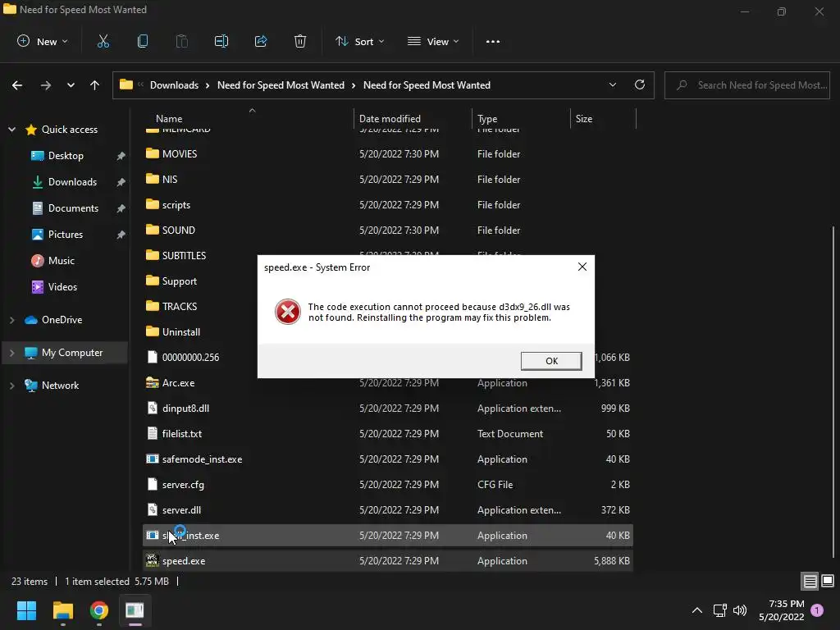This screenshot has height=630, width=840.
Task: Open Pictures in Quick access
Action: tap(65, 234)
